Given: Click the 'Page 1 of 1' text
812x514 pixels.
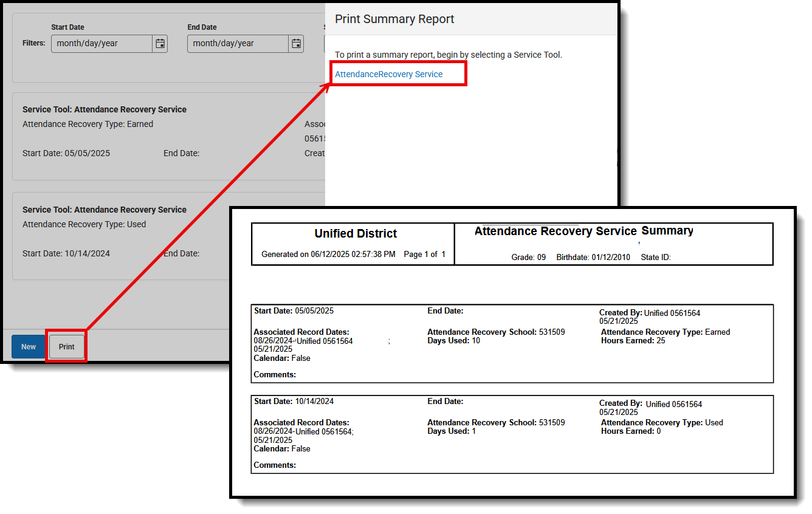Looking at the screenshot, I should coord(425,254).
